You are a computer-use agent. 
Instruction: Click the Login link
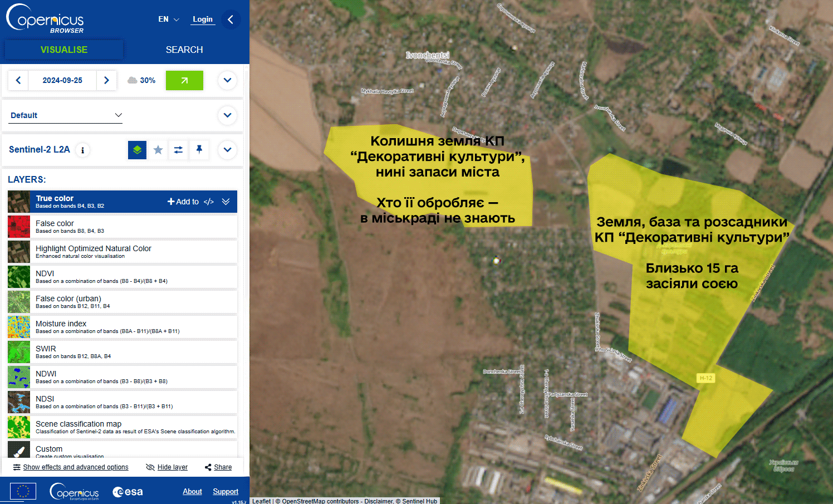pos(203,19)
